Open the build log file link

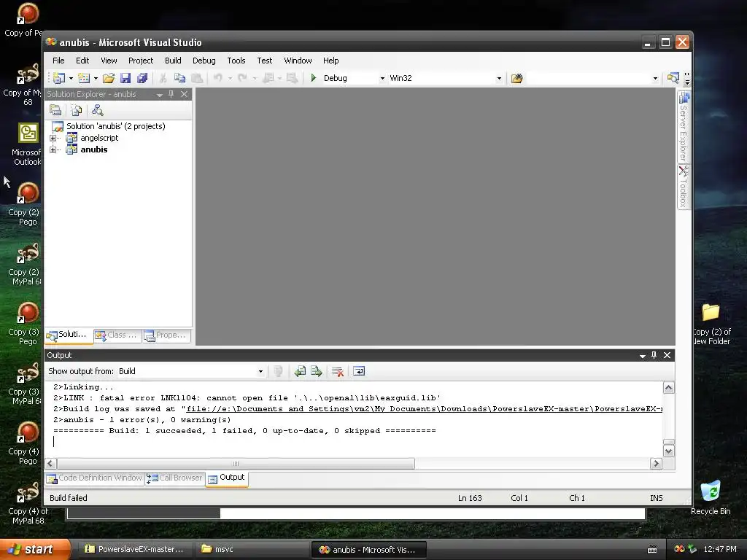tap(424, 409)
